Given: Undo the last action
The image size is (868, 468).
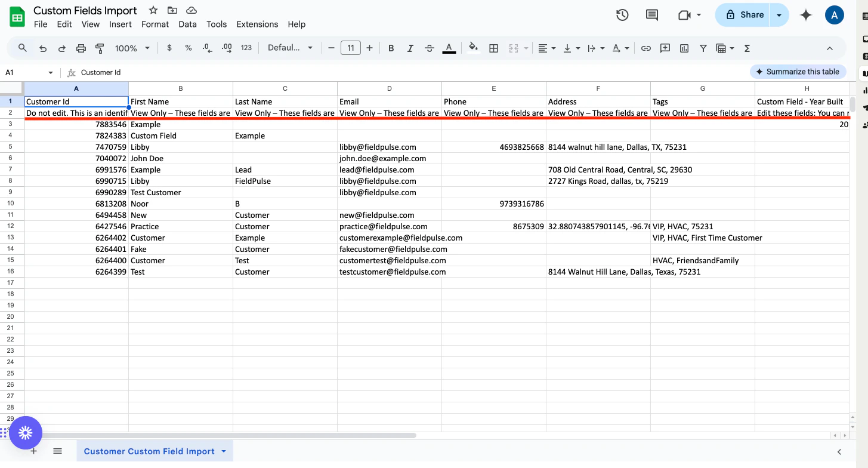Looking at the screenshot, I should 42,48.
